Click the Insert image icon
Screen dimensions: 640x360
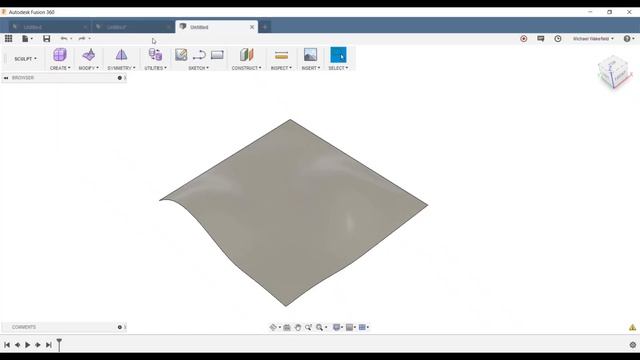(310, 55)
